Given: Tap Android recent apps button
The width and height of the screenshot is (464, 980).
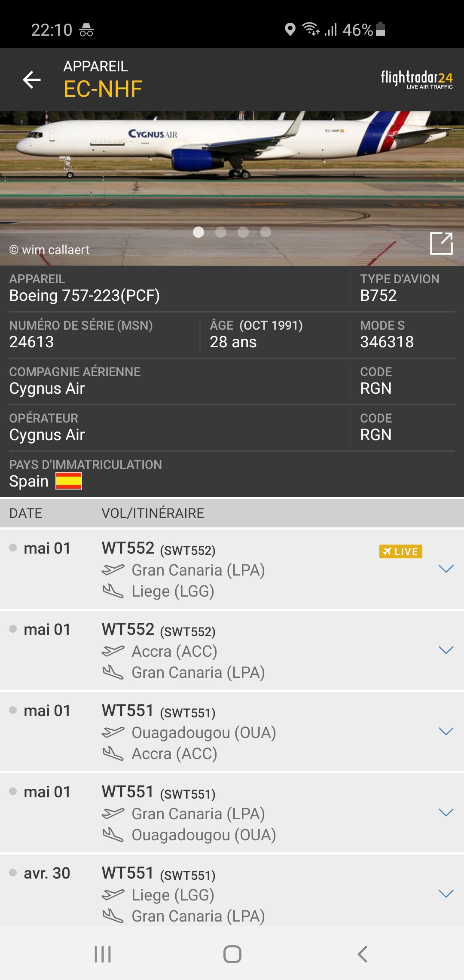Looking at the screenshot, I should [103, 954].
